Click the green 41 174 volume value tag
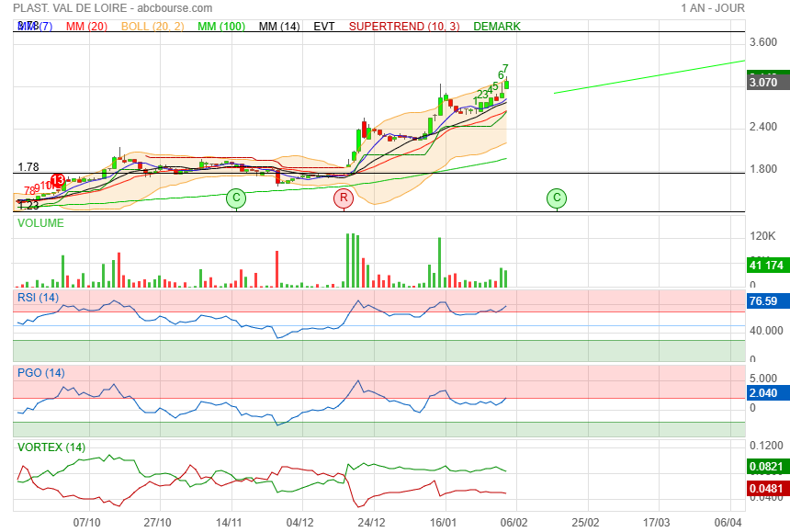The width and height of the screenshot is (790, 532). point(765,266)
